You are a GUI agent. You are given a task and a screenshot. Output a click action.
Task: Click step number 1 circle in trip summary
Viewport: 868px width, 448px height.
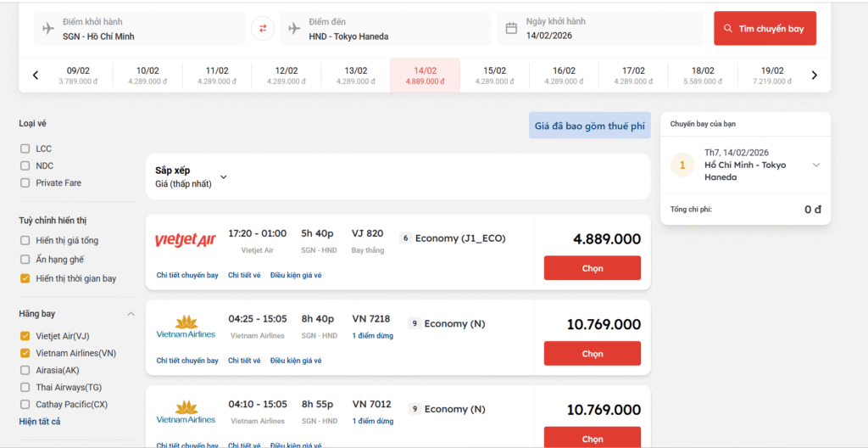[682, 165]
